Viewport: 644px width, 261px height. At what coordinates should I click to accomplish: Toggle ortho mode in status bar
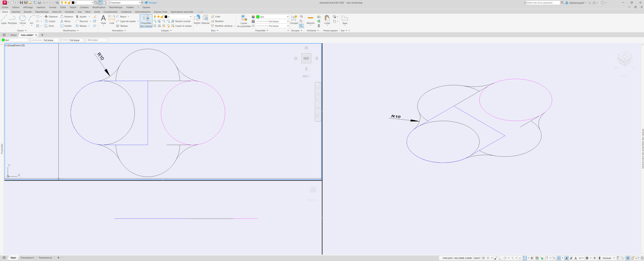[500, 258]
